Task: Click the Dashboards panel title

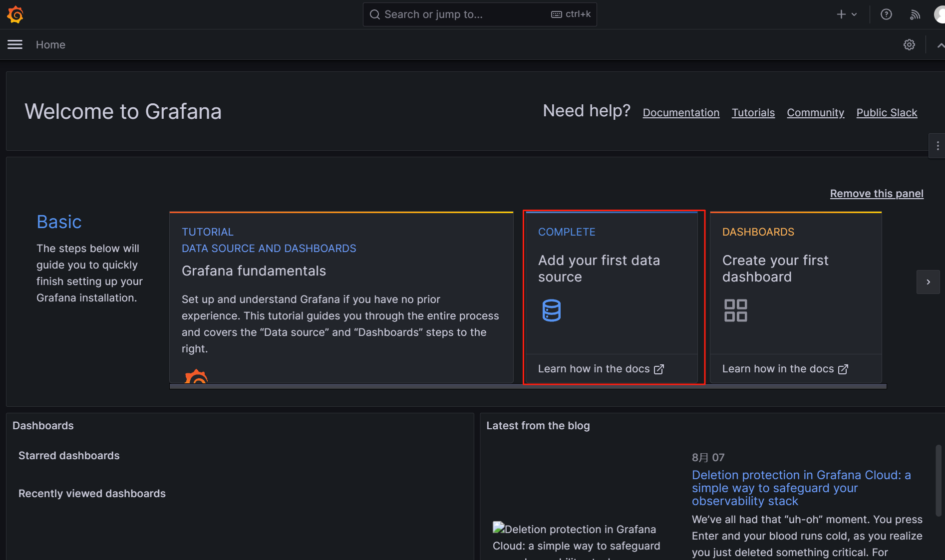Action: click(43, 426)
